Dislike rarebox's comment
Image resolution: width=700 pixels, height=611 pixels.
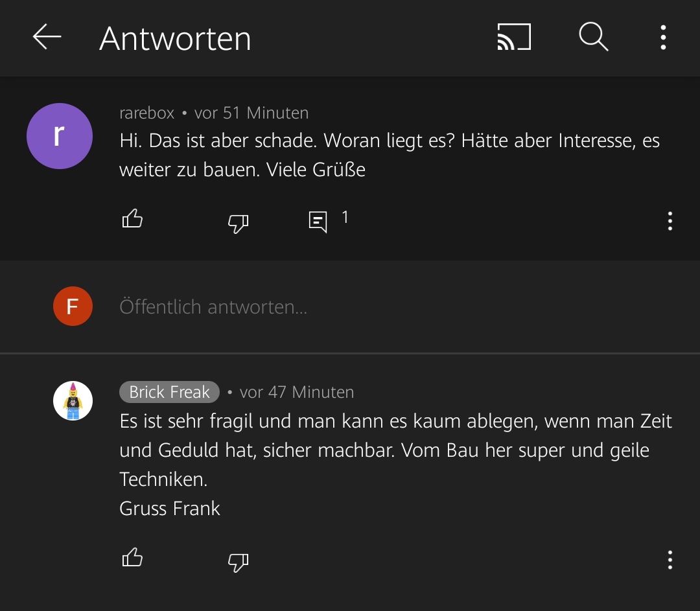238,223
